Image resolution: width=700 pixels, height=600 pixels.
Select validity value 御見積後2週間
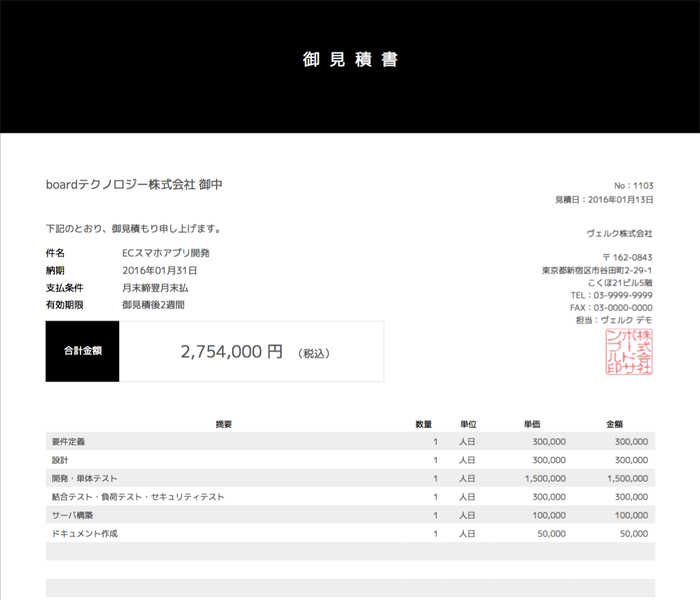[x=153, y=305]
